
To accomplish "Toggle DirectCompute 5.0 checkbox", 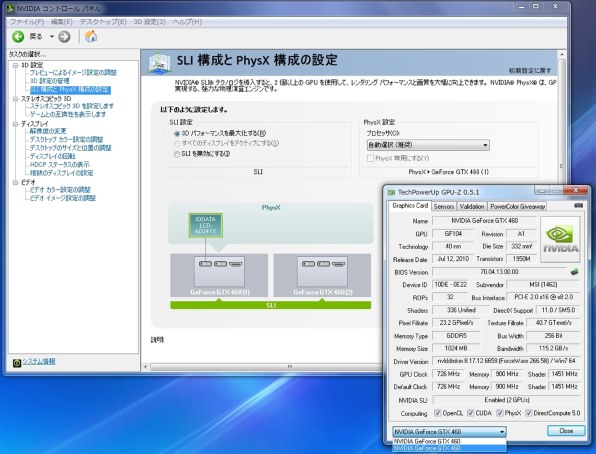I will (x=528, y=413).
